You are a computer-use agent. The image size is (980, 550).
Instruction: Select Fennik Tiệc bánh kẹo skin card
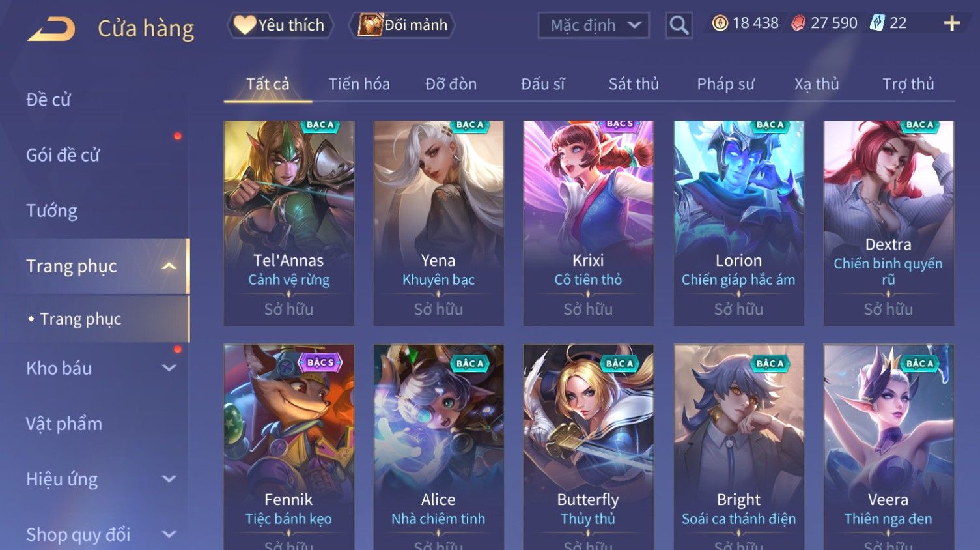tap(288, 447)
